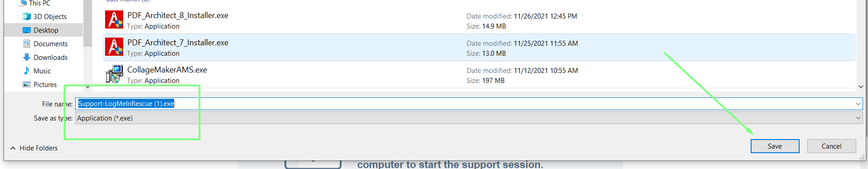The width and height of the screenshot is (868, 169).
Task: Expand the File name dropdown arrow
Action: tap(858, 104)
